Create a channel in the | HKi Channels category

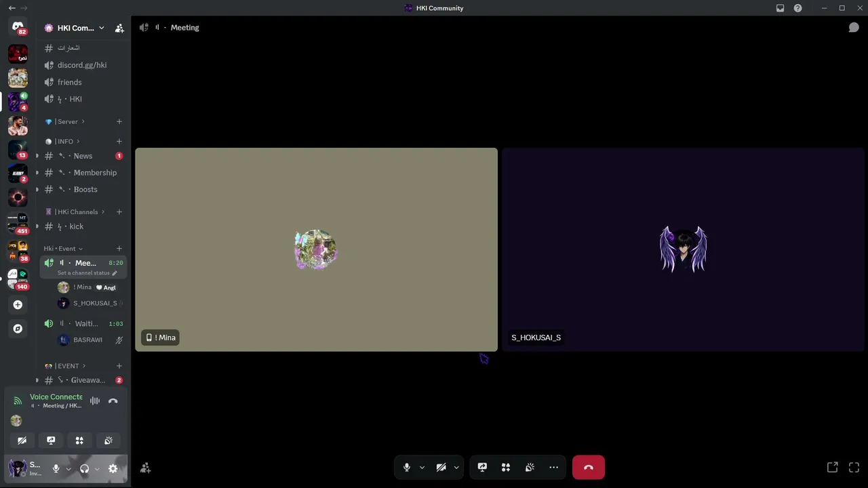click(x=119, y=211)
